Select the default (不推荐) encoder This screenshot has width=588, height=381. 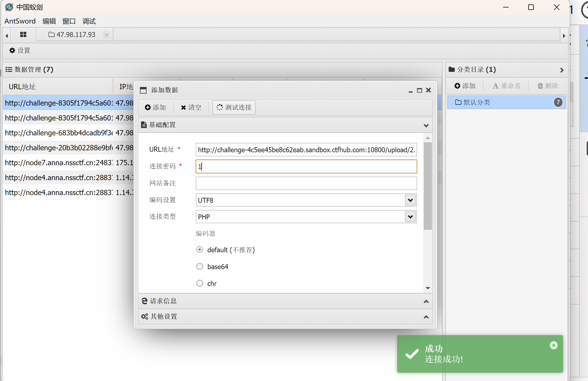200,250
